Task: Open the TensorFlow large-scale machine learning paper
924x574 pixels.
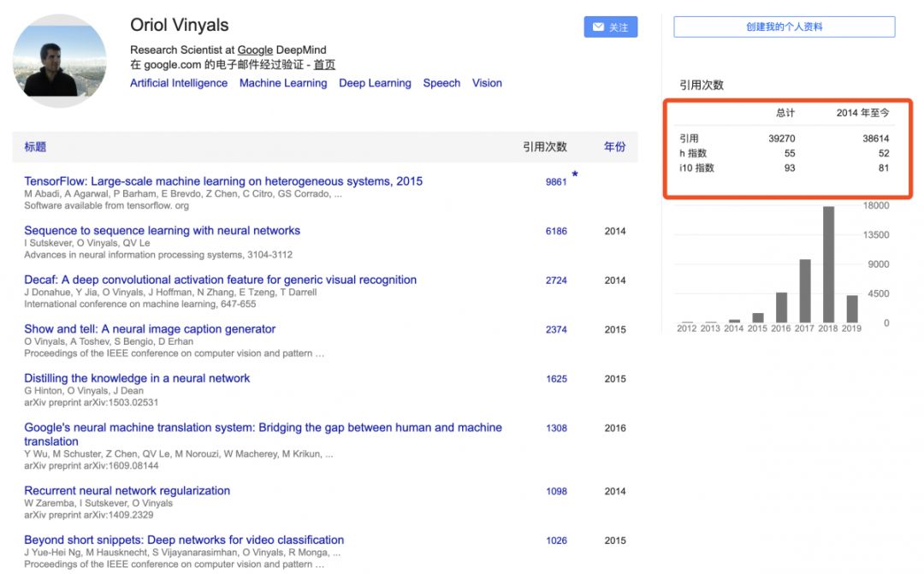Action: pyautogui.click(x=223, y=181)
